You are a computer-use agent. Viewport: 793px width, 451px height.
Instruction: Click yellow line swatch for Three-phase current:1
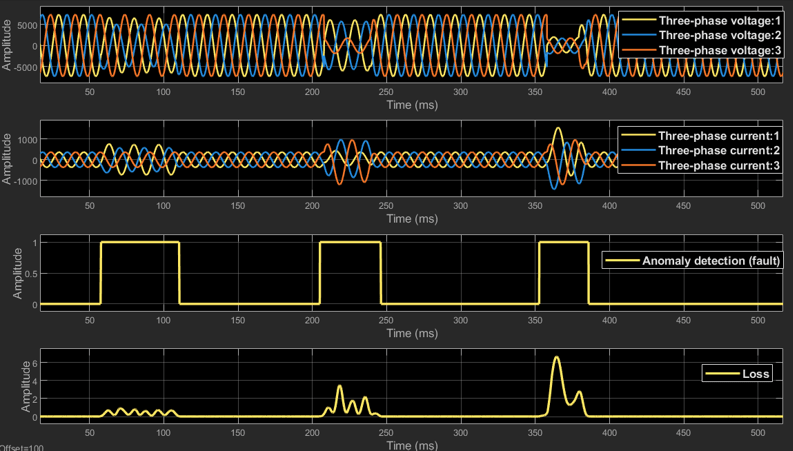tap(638, 136)
